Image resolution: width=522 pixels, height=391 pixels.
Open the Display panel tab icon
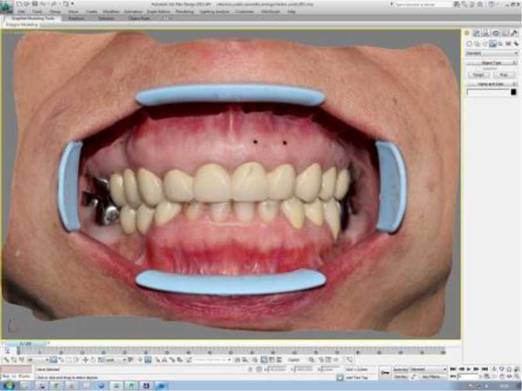tap(505, 33)
